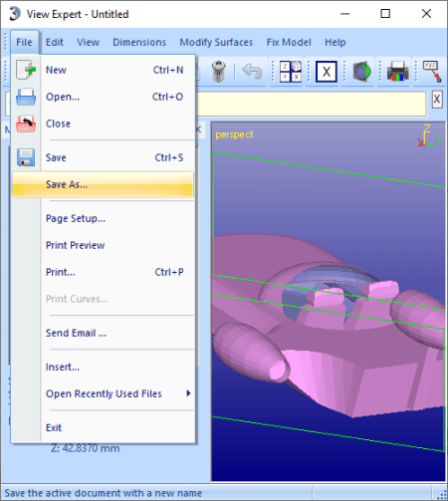Open the View menu
This screenshot has width=448, height=501.
coord(88,42)
